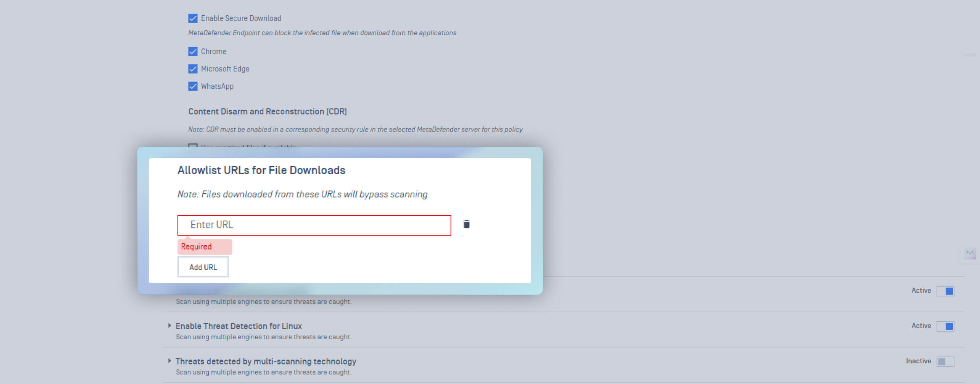Expand Threats detected by multi-scanning arrow

169,361
